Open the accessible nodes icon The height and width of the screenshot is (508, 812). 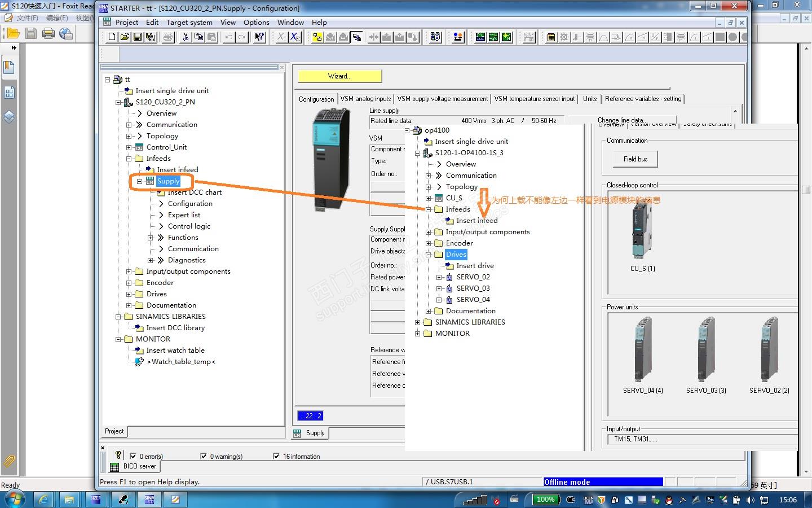[x=435, y=37]
